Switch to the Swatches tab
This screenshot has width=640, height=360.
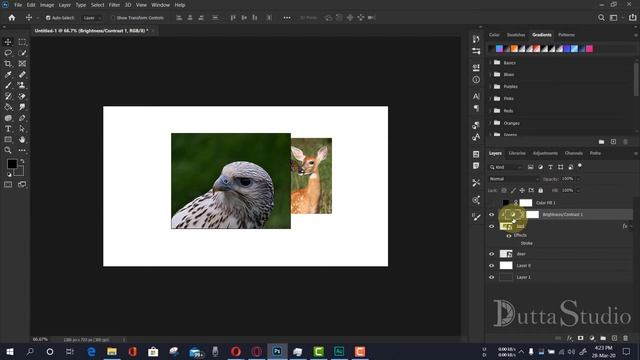pos(516,35)
